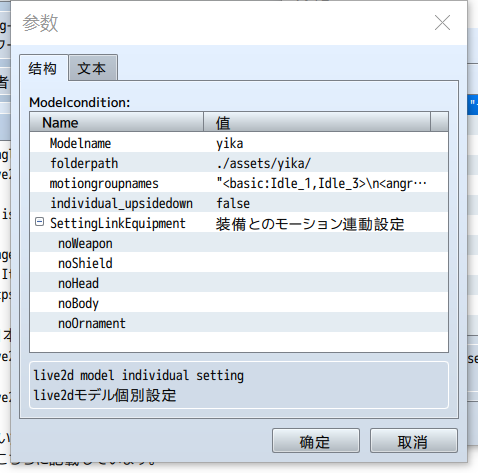The height and width of the screenshot is (473, 478).
Task: Click the 确定 button
Action: click(316, 441)
